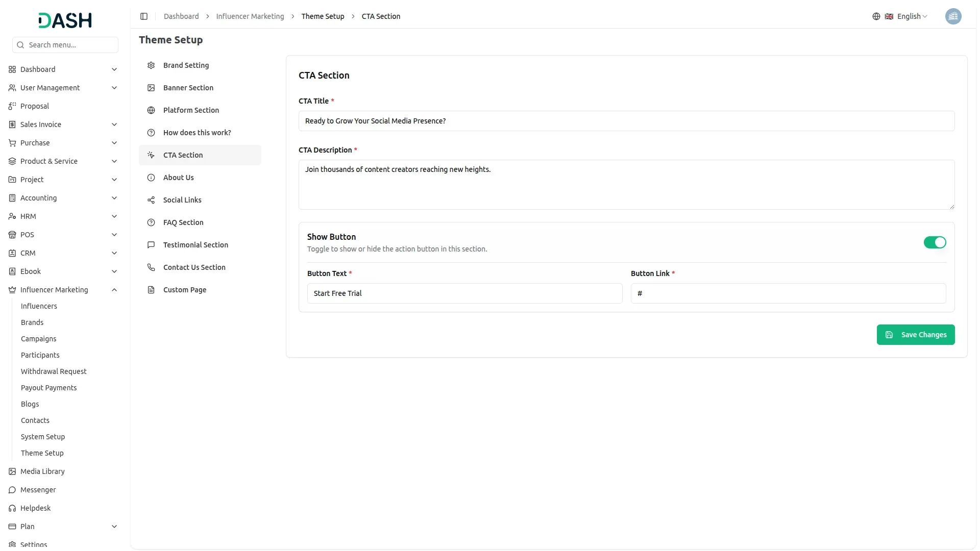The height and width of the screenshot is (551, 980).
Task: Select the FAQ Section tab
Action: click(x=183, y=222)
